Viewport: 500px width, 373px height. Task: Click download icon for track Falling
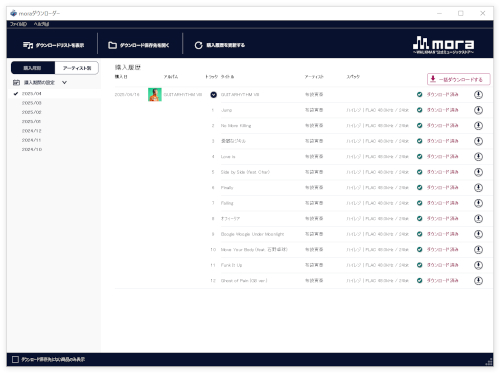tap(478, 203)
